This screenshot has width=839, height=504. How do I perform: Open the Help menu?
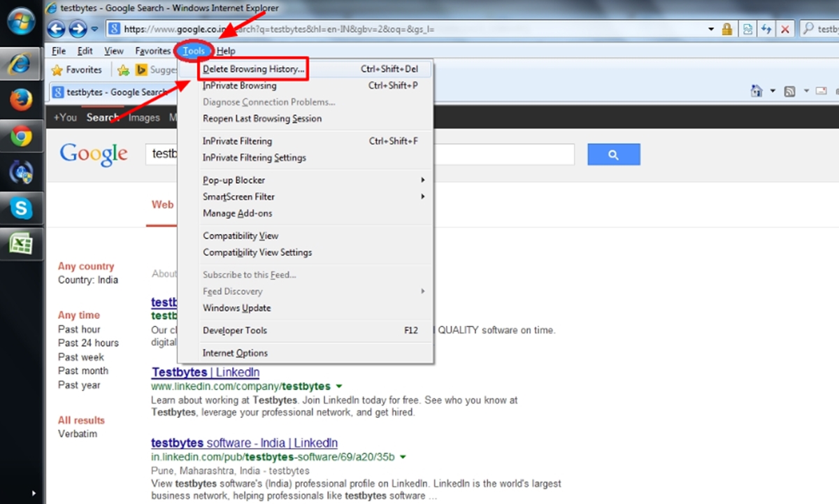pyautogui.click(x=226, y=51)
